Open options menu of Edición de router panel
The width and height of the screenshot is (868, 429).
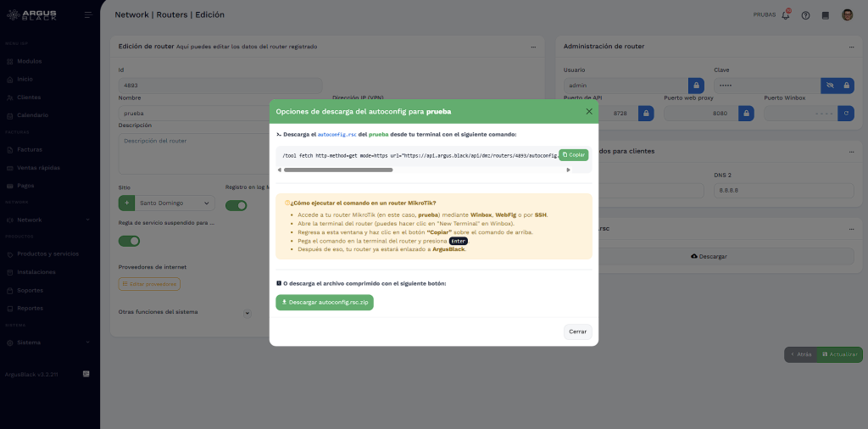coord(533,47)
